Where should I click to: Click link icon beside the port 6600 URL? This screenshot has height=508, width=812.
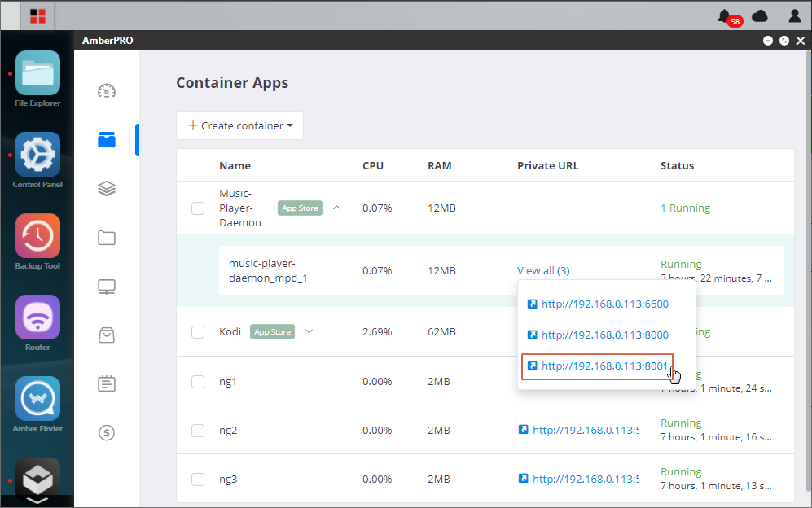(x=532, y=304)
